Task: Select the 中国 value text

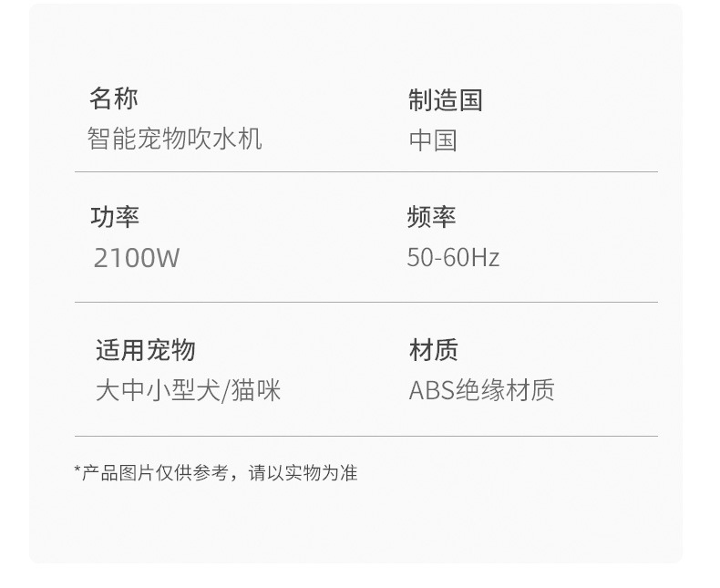Action: coord(432,140)
